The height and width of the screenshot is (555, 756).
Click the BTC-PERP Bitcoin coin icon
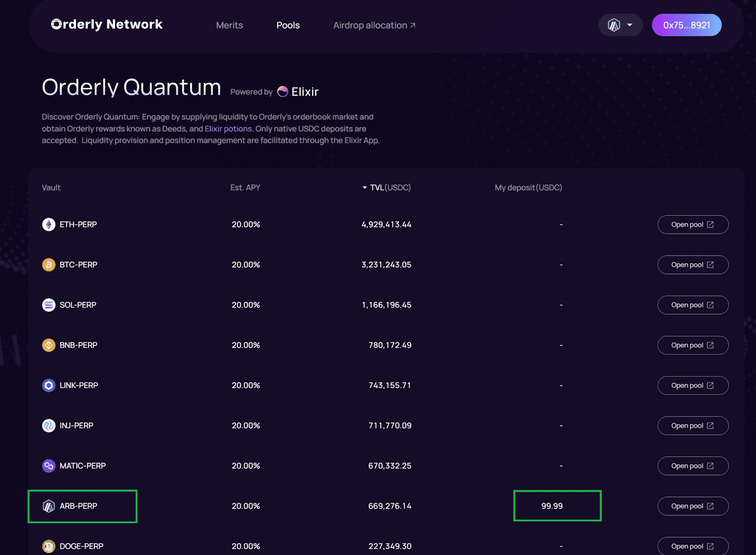click(49, 265)
